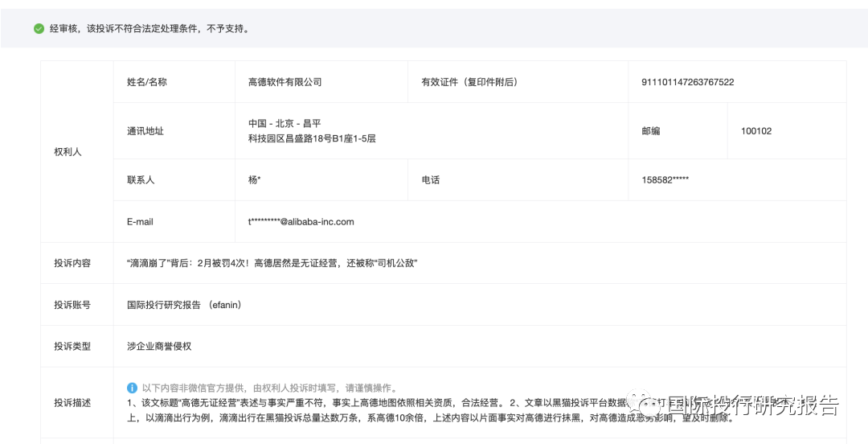Click the '投诉描述' row header
868x444 pixels.
77,403
